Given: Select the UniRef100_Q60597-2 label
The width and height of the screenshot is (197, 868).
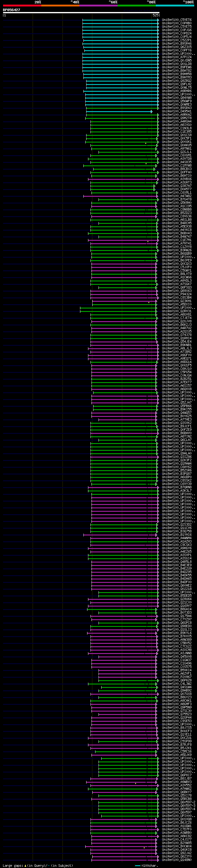Looking at the screenshot, I should coord(179,802).
